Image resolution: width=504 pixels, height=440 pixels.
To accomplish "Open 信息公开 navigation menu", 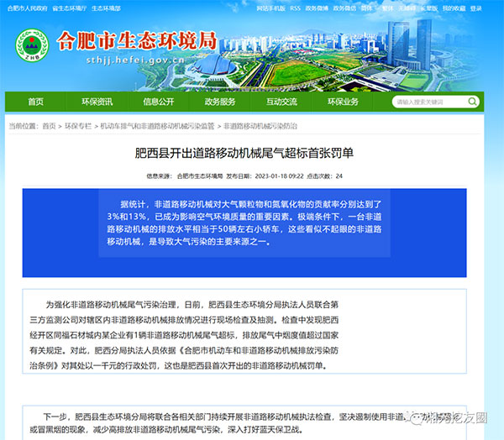I will pyautogui.click(x=158, y=102).
